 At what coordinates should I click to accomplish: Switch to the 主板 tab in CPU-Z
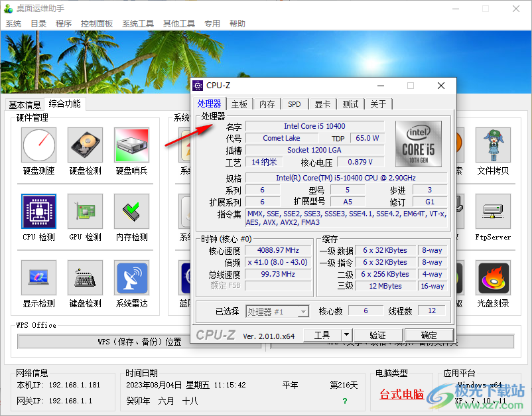(239, 104)
